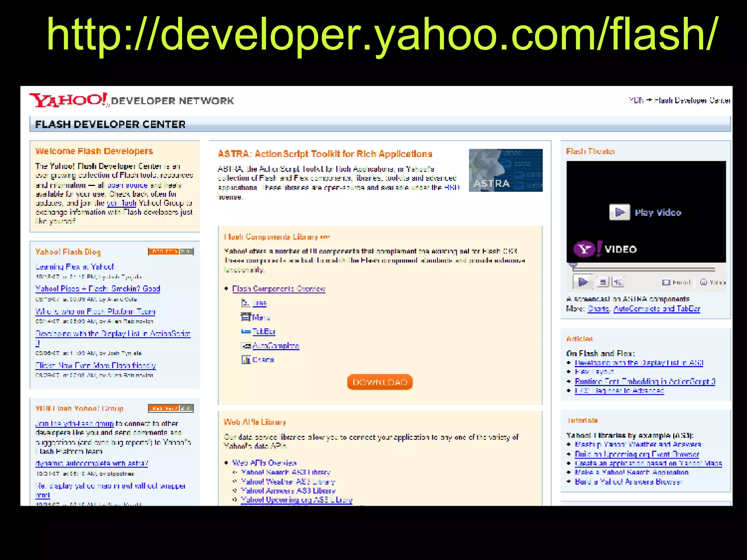Open 'Build an Upcoming.org Event Browser' tutorial
This screenshot has height=560, width=747.
click(637, 454)
